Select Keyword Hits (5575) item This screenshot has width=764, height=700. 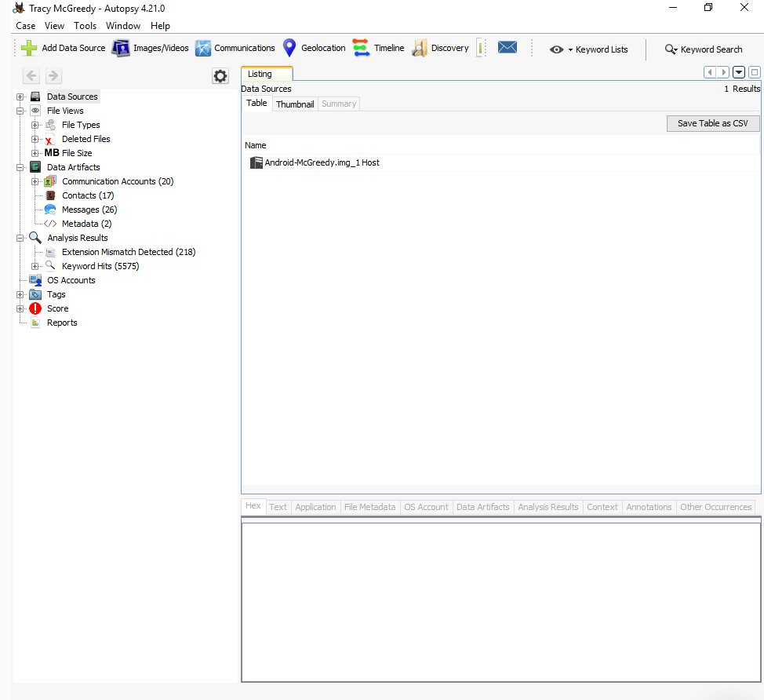click(100, 266)
